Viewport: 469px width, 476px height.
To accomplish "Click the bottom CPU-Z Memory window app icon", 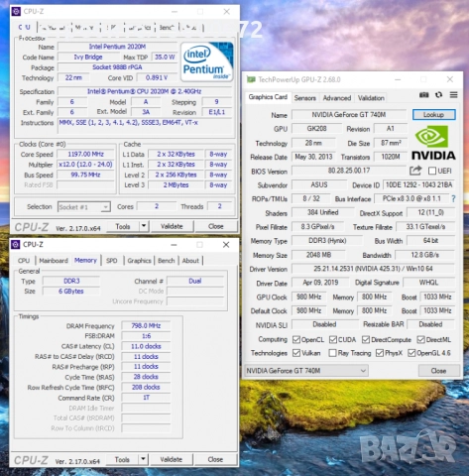I will point(16,245).
